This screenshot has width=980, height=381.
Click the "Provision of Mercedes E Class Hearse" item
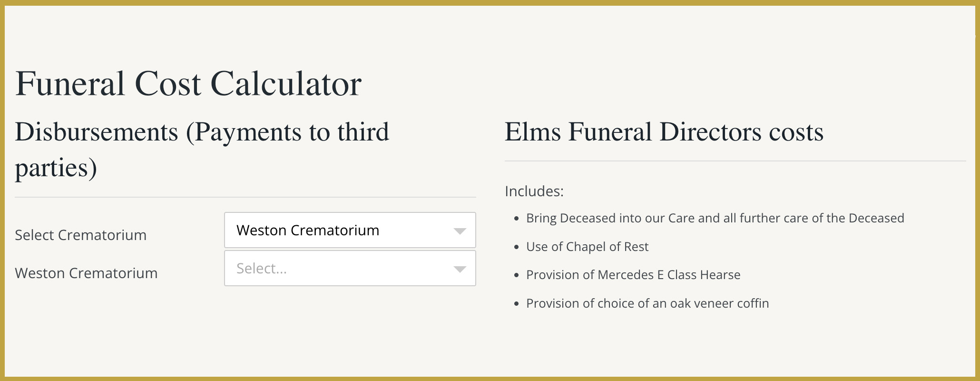coord(633,275)
